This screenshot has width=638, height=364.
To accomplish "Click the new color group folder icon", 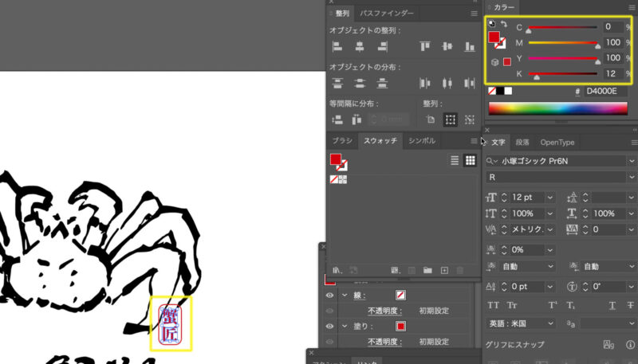I will 427,270.
